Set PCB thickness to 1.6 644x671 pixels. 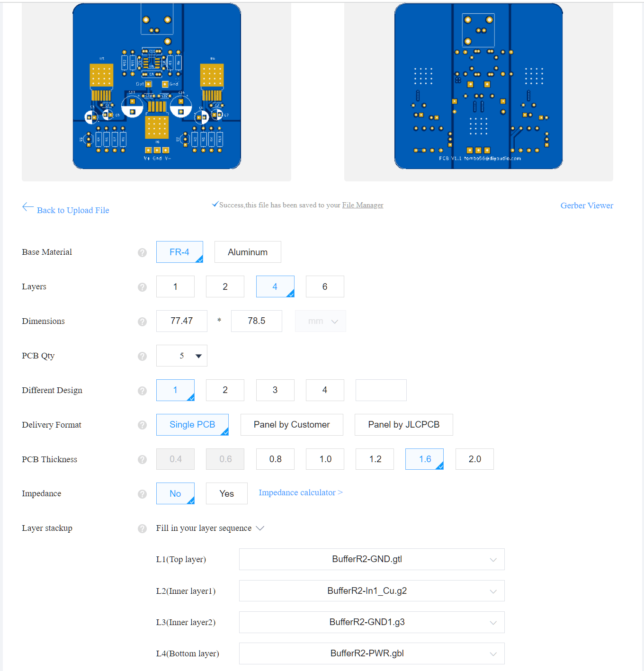[x=424, y=459]
